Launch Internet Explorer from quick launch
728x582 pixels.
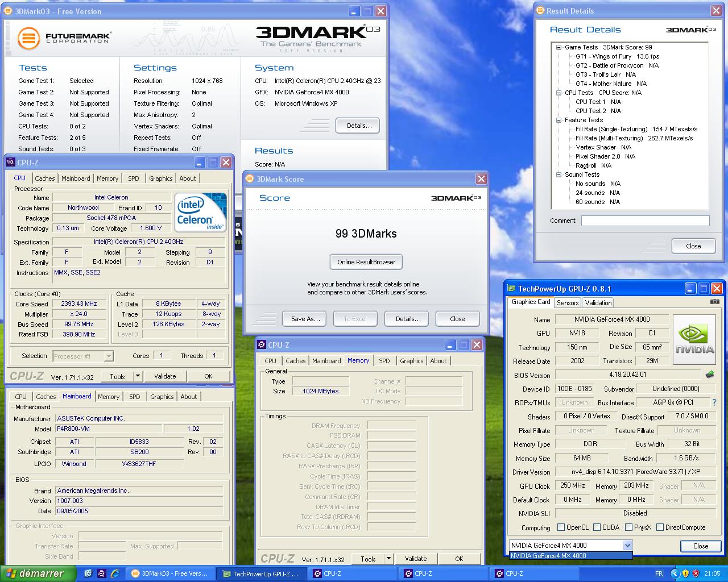[x=115, y=573]
